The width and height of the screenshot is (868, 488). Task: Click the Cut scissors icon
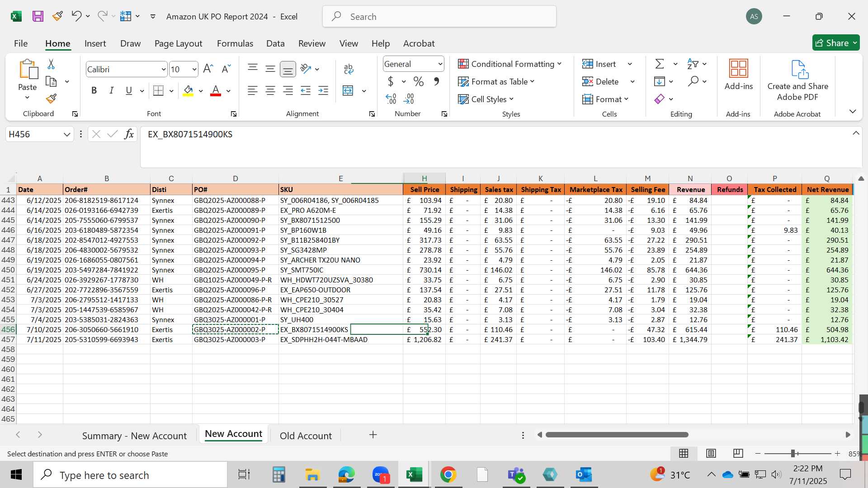[x=51, y=64]
